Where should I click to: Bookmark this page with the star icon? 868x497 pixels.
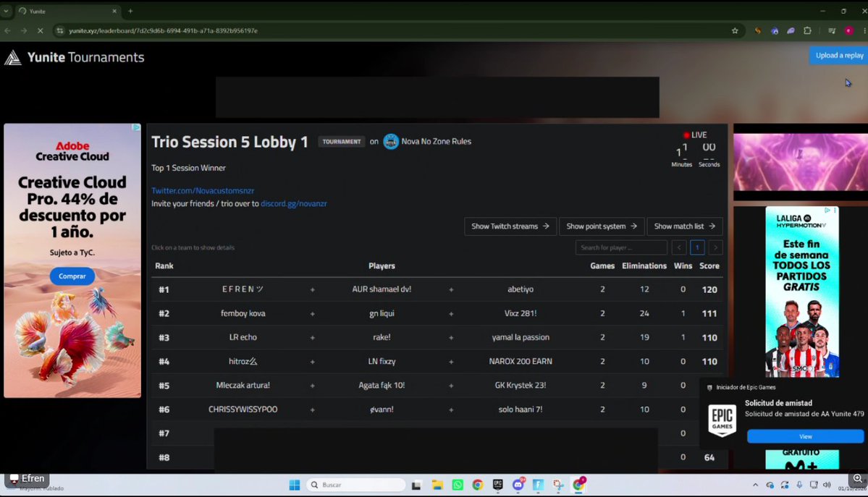[735, 31]
